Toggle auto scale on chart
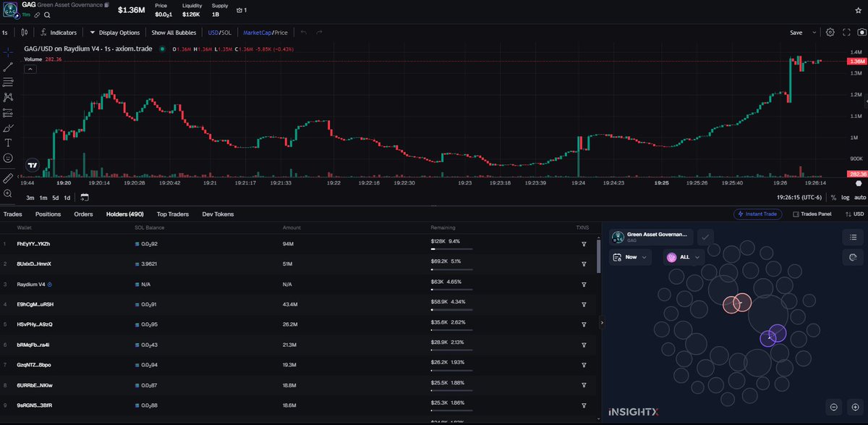Viewport: 868px width, 425px height. (x=860, y=198)
